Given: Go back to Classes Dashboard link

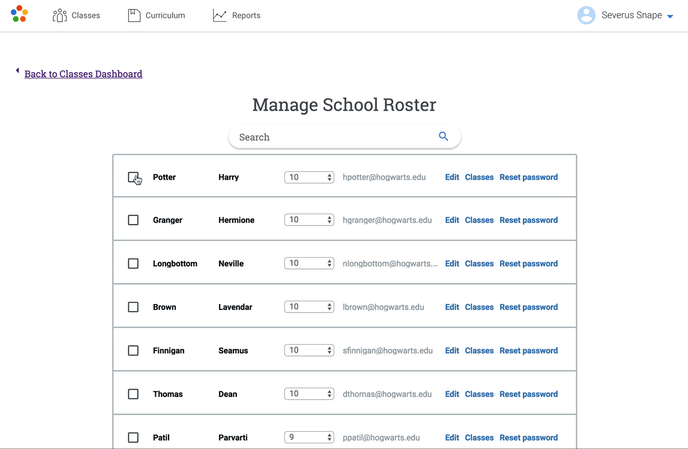Looking at the screenshot, I should pyautogui.click(x=83, y=74).
